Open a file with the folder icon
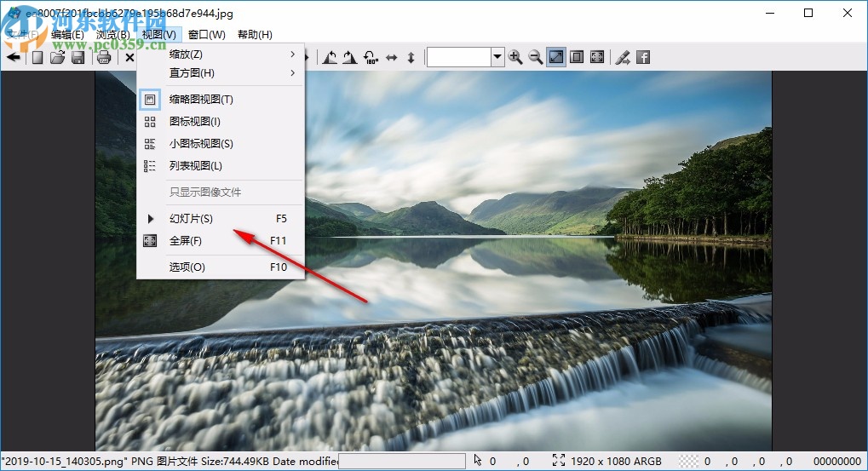 click(58, 57)
